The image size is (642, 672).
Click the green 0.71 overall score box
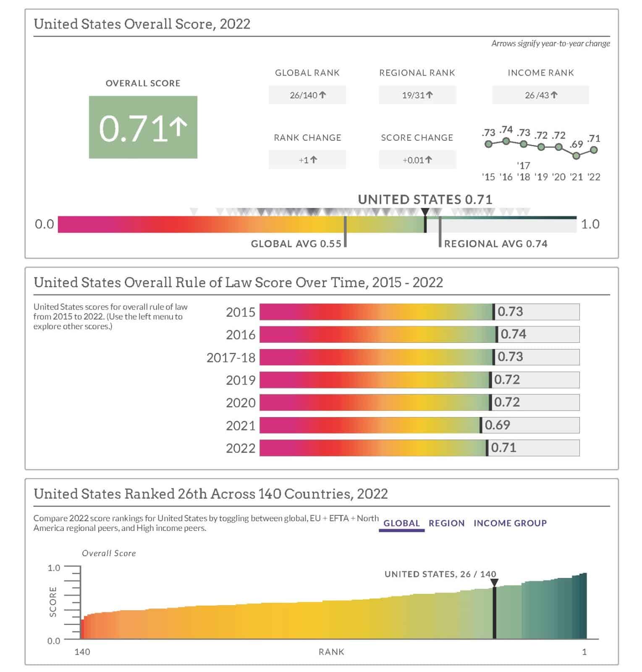coord(143,127)
